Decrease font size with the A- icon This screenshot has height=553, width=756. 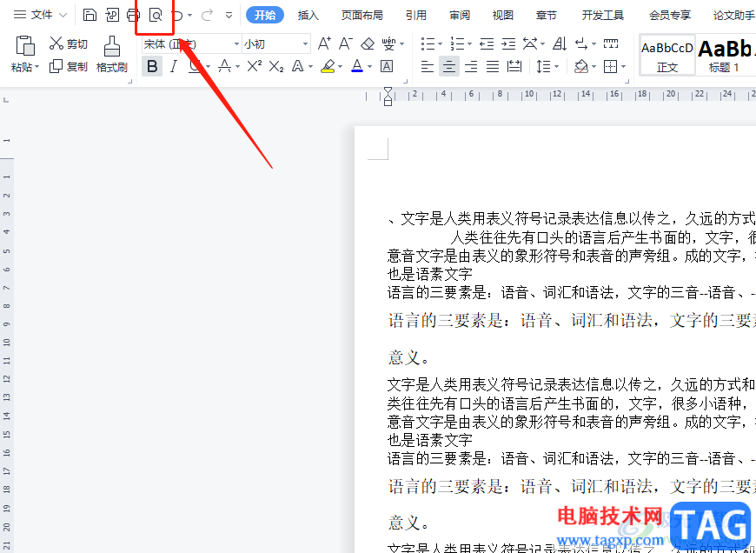(345, 44)
